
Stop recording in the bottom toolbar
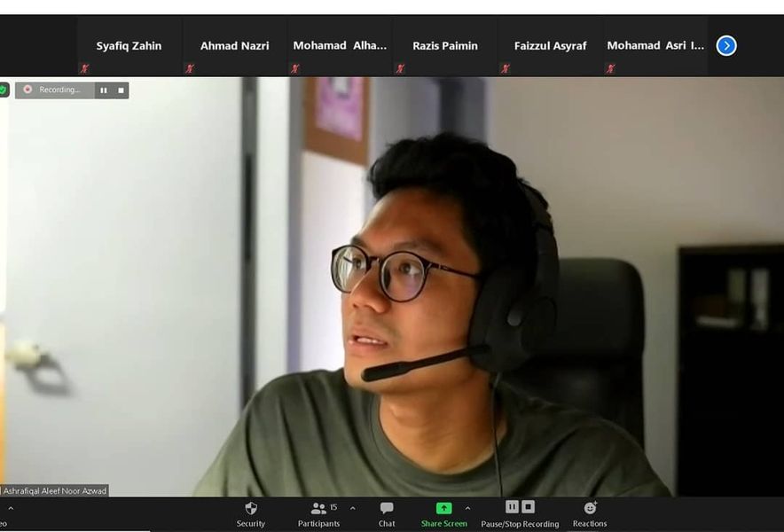point(529,506)
